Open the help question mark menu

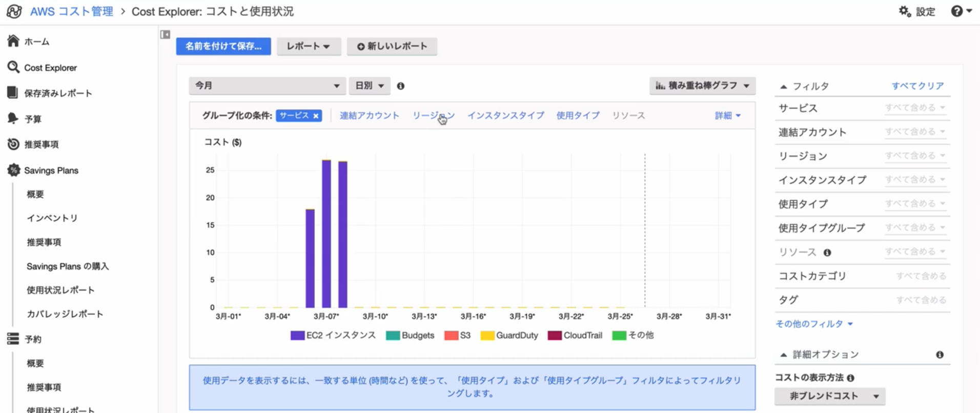(x=961, y=11)
